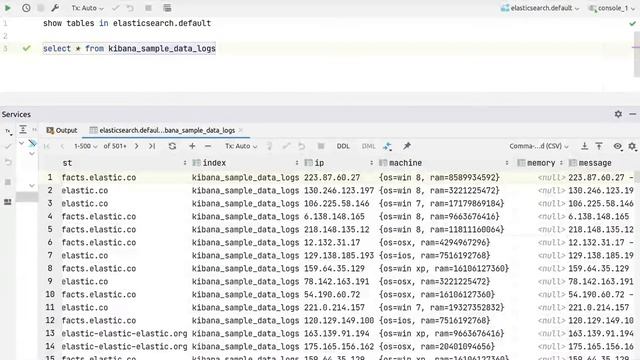
Task: Click the compare/navigate data icon after DML
Action: (387, 146)
